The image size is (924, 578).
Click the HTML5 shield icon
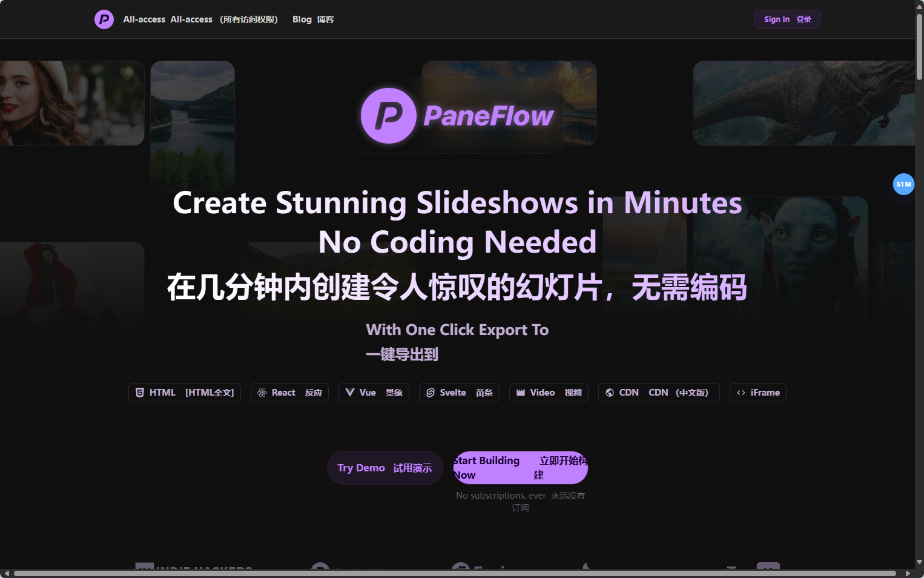click(140, 393)
